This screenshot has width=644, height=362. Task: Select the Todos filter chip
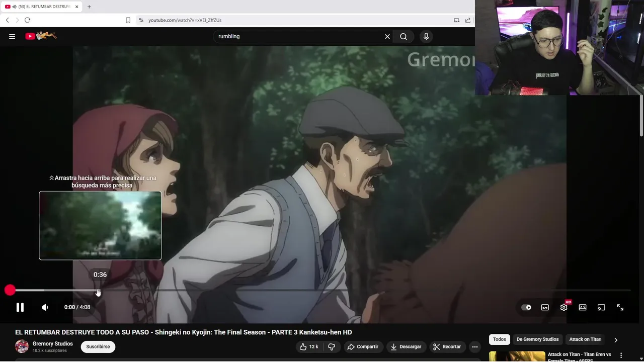tap(500, 339)
